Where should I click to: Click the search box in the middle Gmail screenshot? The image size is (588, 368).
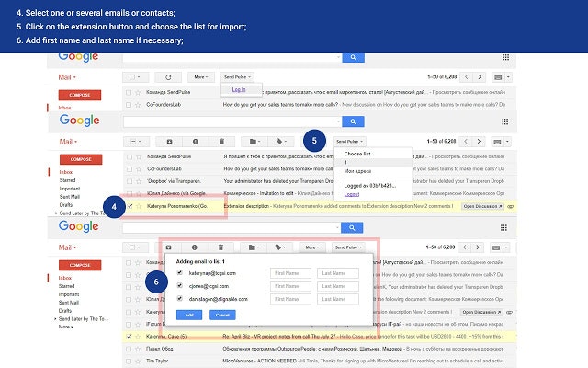232,121
